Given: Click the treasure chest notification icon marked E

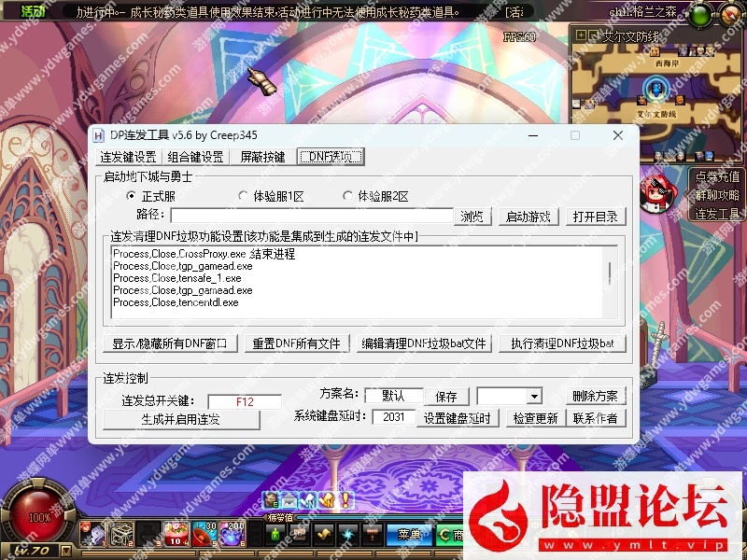Looking at the screenshot, I should [x=271, y=500].
